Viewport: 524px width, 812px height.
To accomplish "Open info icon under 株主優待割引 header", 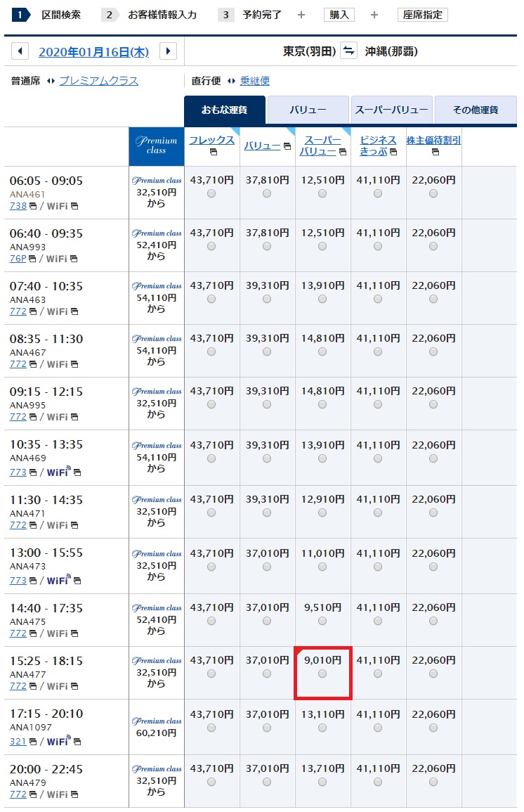I will coord(435,153).
